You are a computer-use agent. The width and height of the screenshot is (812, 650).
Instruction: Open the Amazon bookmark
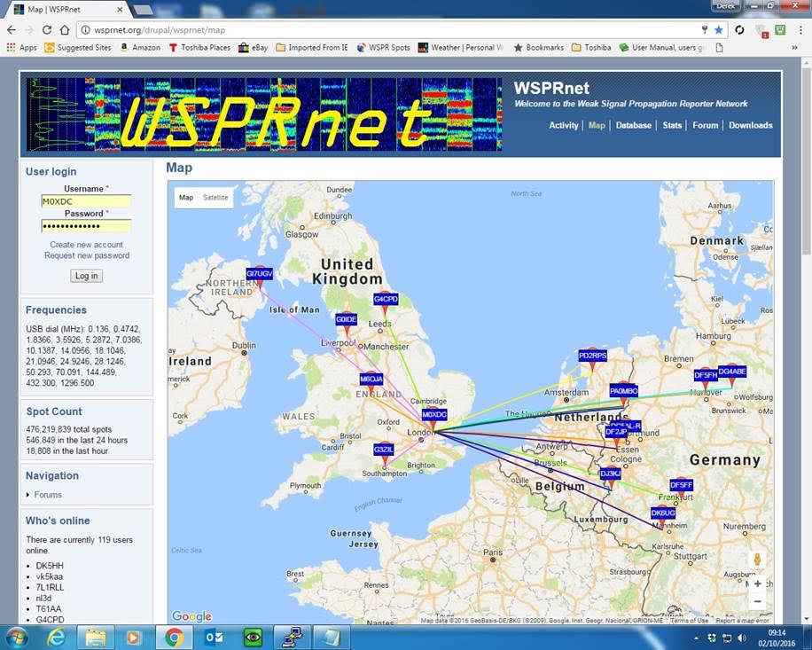(x=140, y=48)
